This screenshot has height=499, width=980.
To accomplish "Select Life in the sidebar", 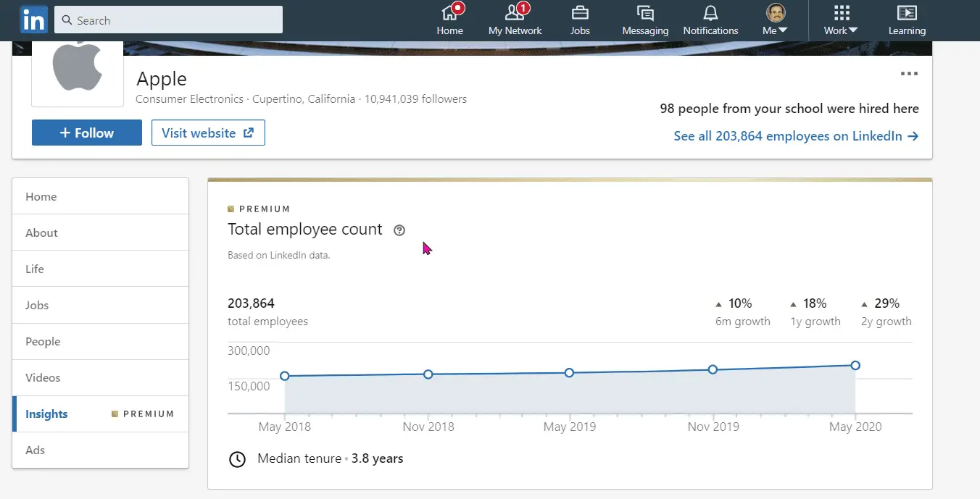I will (101, 269).
